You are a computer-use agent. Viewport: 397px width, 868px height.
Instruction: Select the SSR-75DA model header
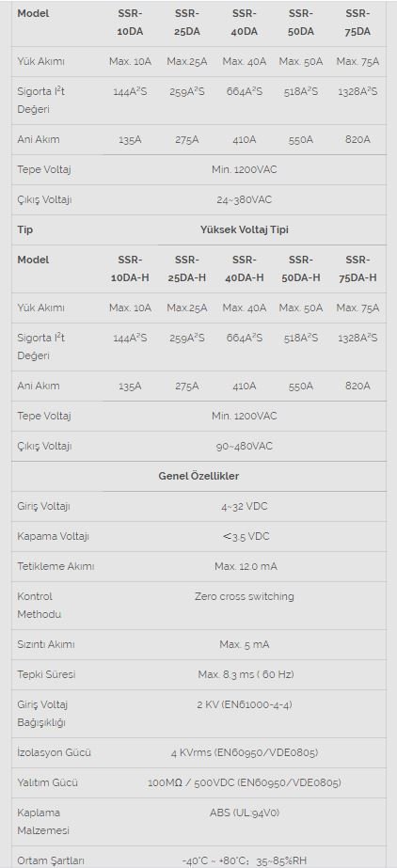click(x=357, y=23)
